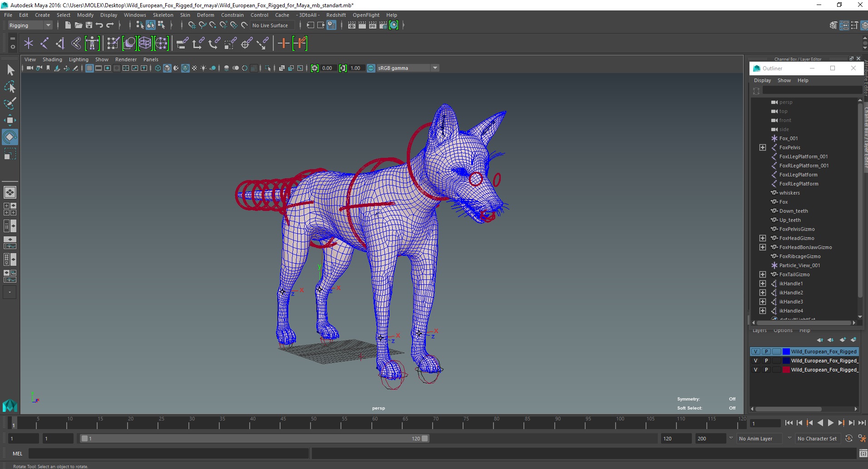The width and height of the screenshot is (868, 469).
Task: Play animation forwards
Action: pyautogui.click(x=830, y=423)
